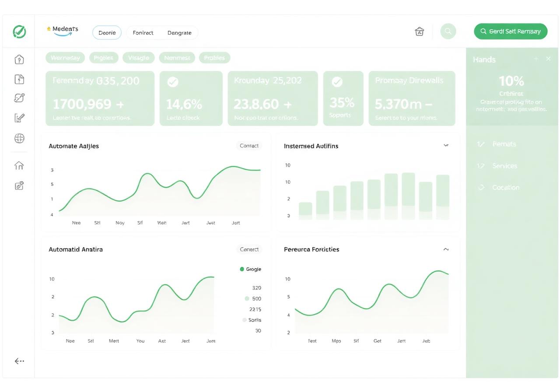
Task: Open the basket icon in header
Action: click(x=419, y=31)
